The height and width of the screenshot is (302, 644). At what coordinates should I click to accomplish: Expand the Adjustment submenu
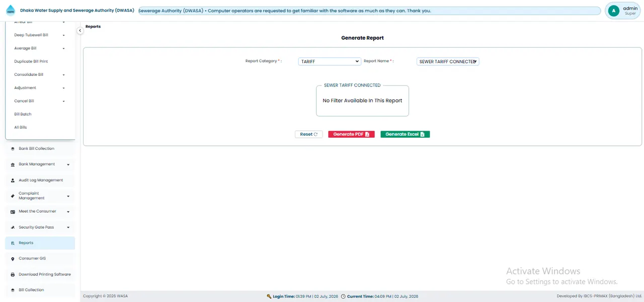tap(64, 88)
